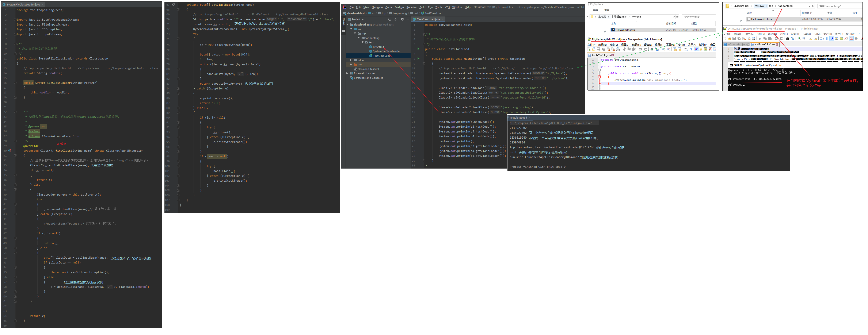
Task: Click the run gutter arrow beside main method
Action: [x=419, y=59]
